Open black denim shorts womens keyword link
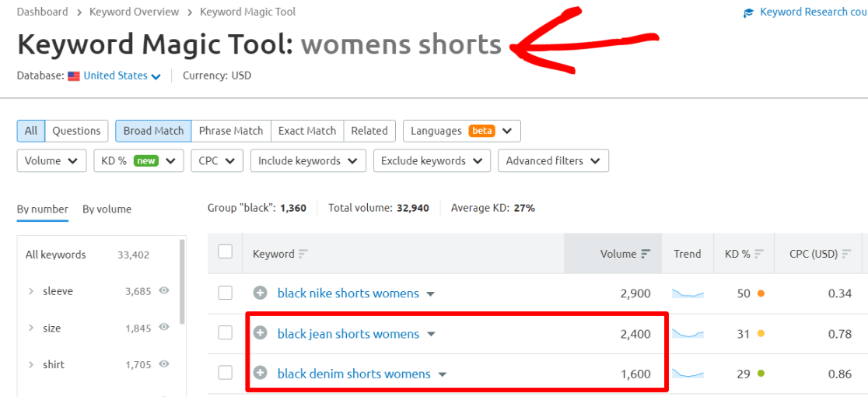Screen dimensions: 868x397 [354, 373]
